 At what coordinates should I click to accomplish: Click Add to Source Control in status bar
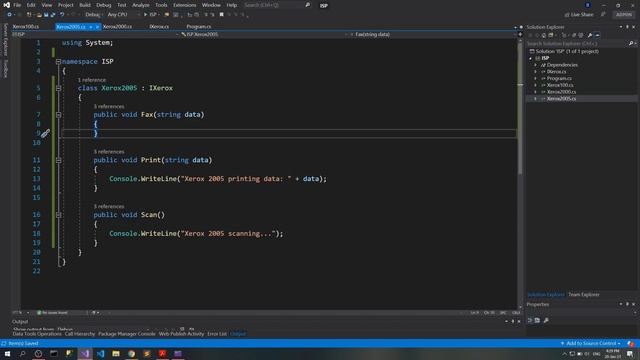click(590, 344)
